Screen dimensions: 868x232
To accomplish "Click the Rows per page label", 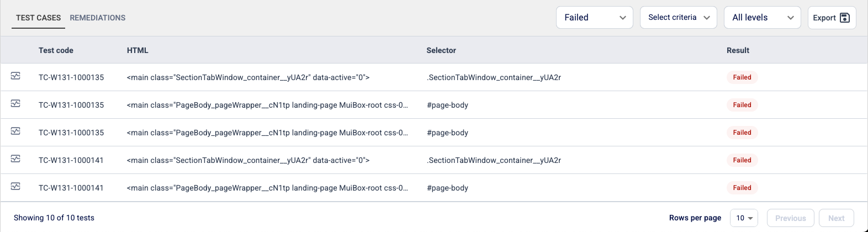I will 695,218.
